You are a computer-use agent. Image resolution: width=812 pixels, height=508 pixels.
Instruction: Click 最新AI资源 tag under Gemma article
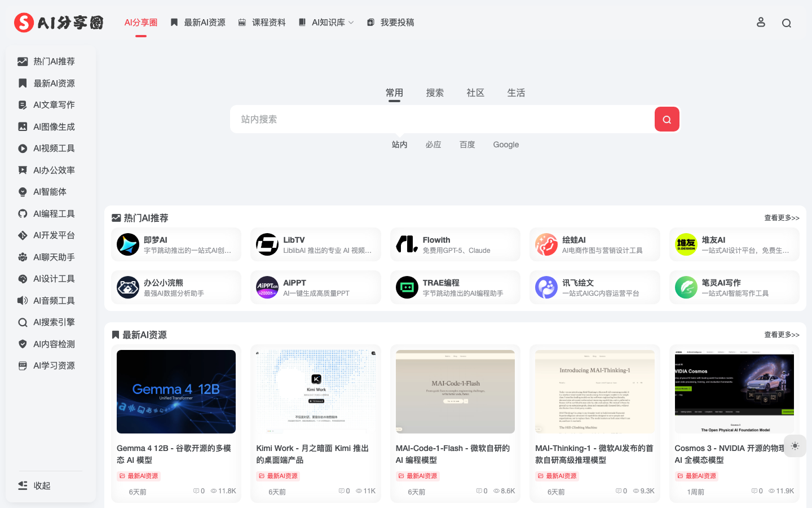click(139, 476)
